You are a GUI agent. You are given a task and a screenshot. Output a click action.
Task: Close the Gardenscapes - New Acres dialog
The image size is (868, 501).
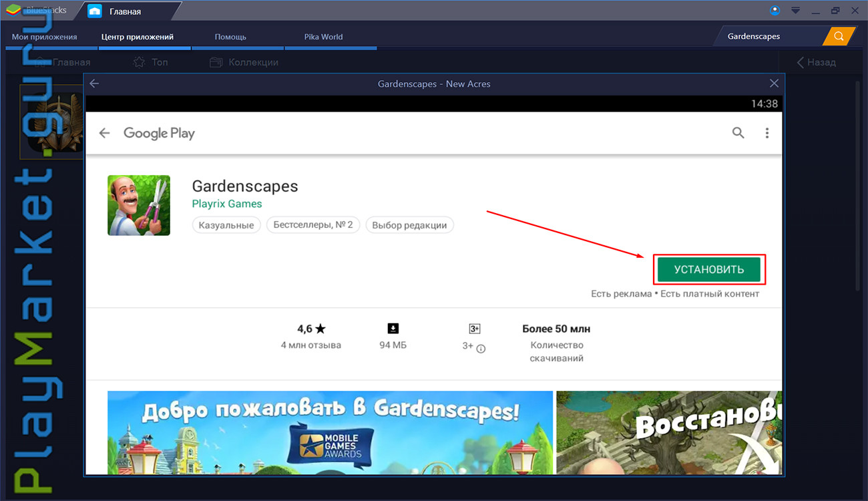point(774,83)
